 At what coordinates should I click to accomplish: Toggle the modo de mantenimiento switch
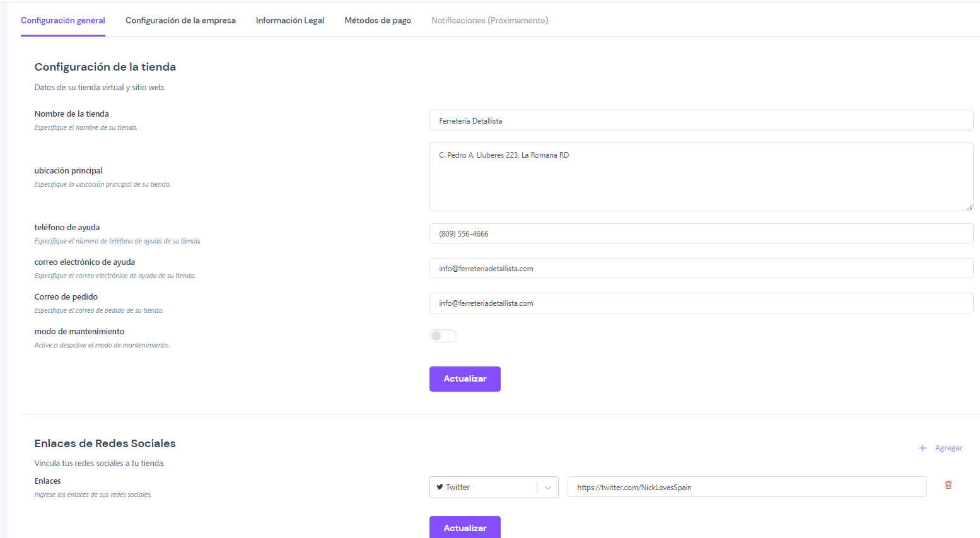[443, 336]
